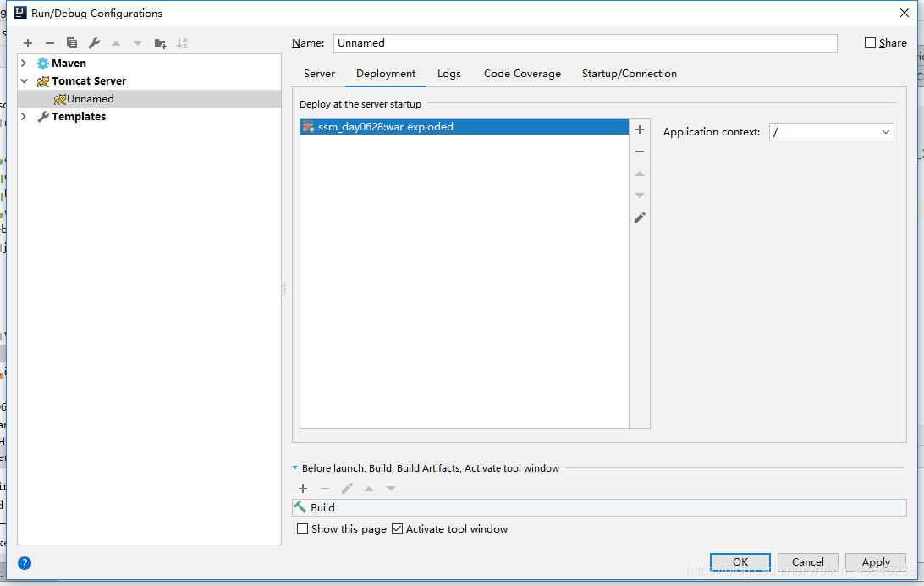The image size is (924, 586).
Task: Sort configurations alphabetically
Action: point(182,43)
